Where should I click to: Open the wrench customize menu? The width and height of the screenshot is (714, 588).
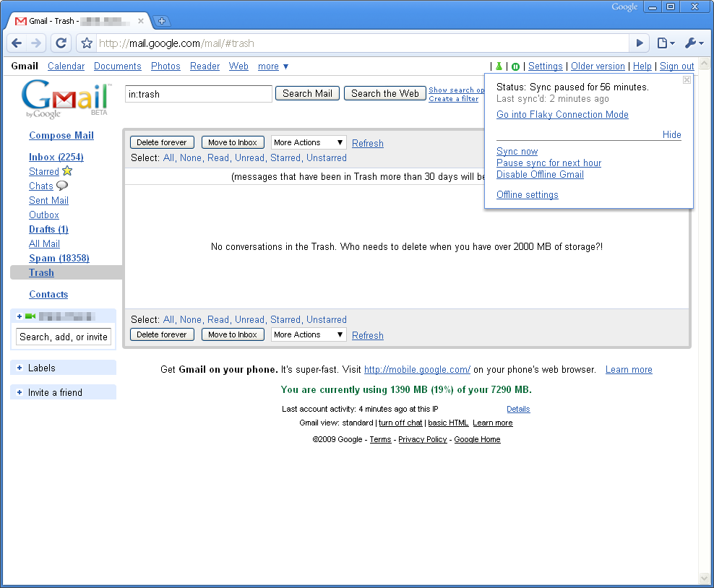pyautogui.click(x=694, y=43)
